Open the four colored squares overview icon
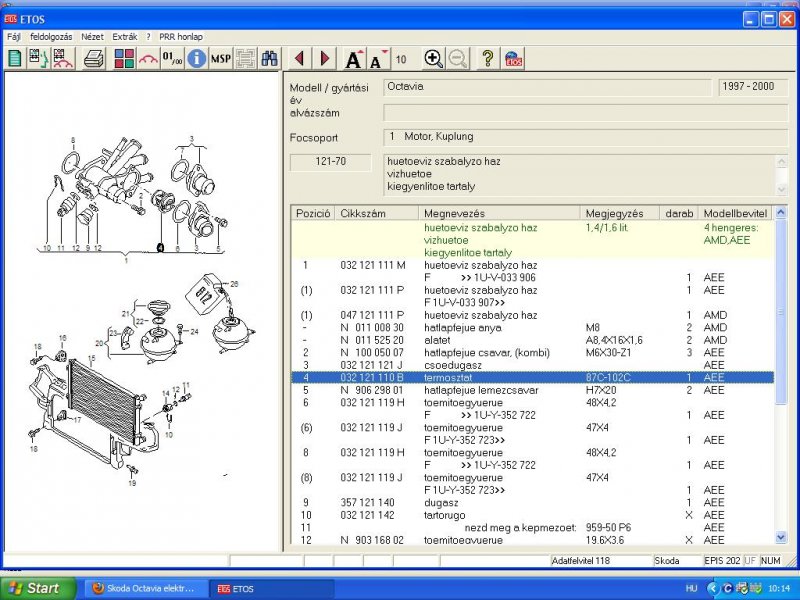Viewport: 800px width, 600px height. point(124,58)
